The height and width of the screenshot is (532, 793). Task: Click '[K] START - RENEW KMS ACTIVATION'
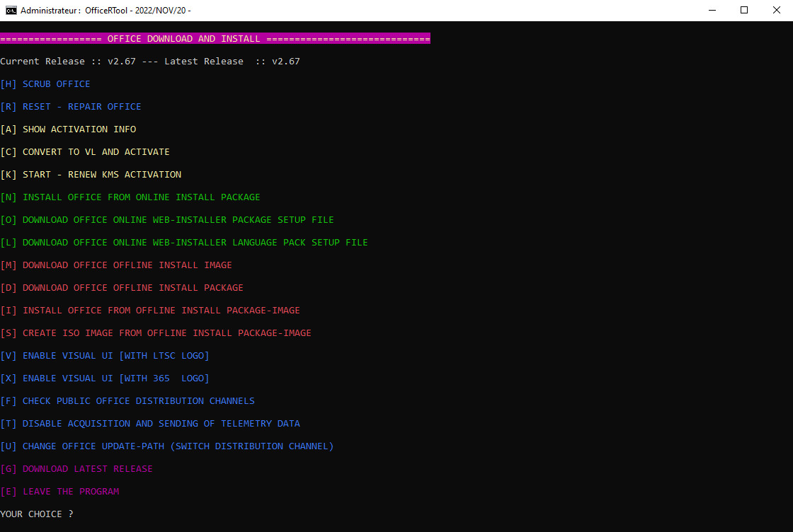(x=91, y=174)
